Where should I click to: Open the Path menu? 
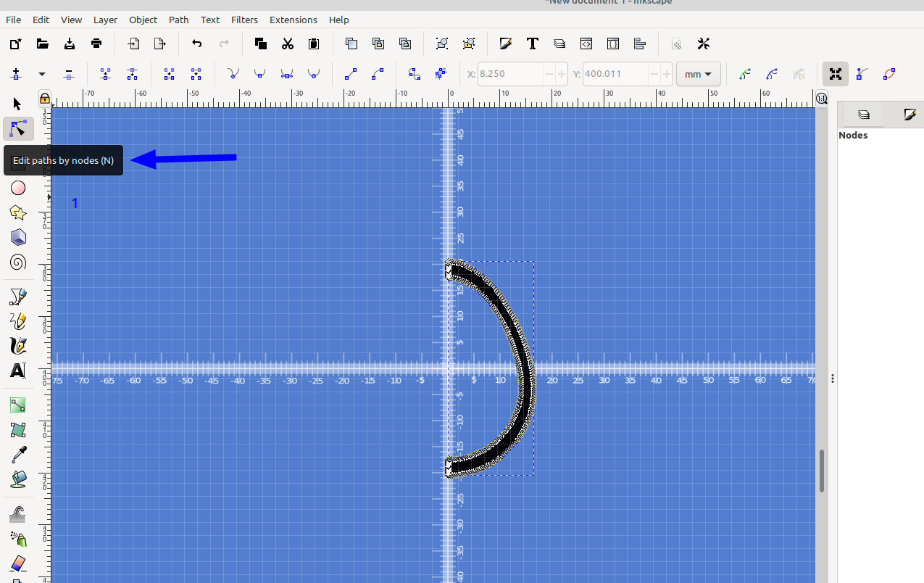(178, 20)
